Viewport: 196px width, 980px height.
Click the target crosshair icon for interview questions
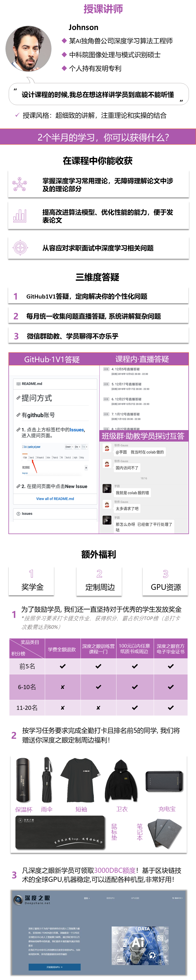[x=20, y=248]
